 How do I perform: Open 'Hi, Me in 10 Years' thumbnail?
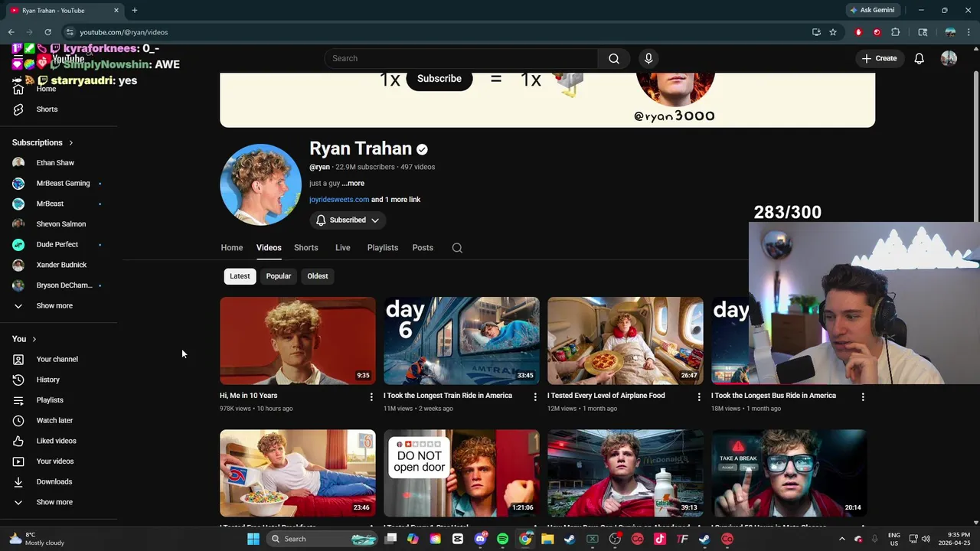coord(298,341)
